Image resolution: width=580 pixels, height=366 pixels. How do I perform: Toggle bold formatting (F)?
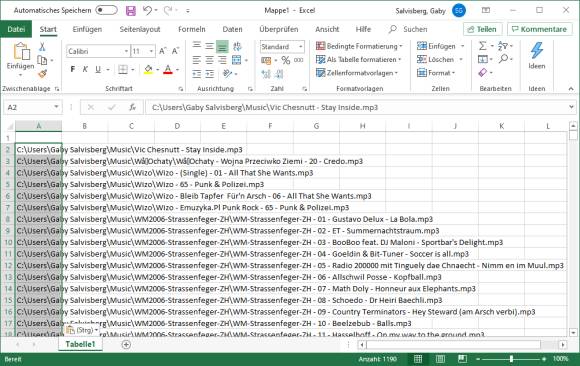[x=73, y=69]
